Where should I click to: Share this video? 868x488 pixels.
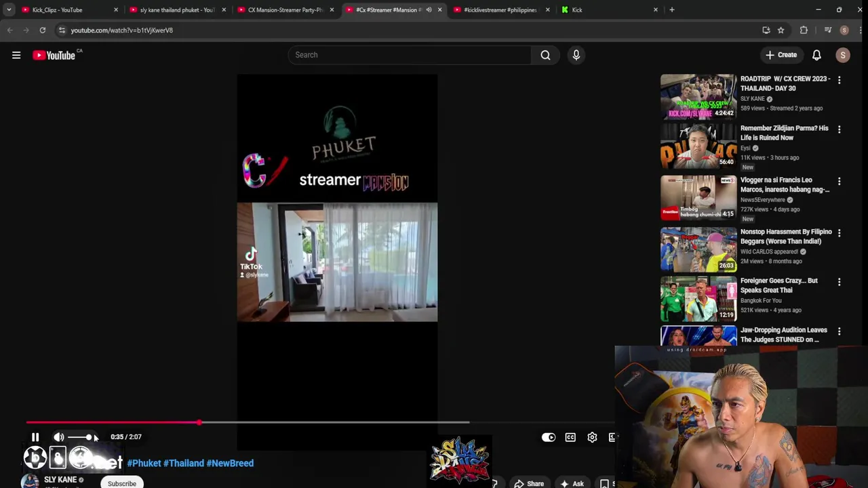(529, 483)
